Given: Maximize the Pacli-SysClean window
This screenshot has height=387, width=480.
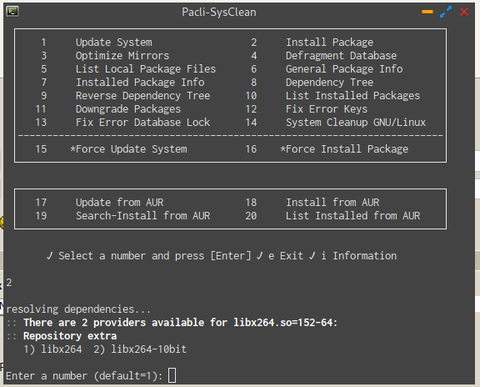Looking at the screenshot, I should [x=446, y=12].
